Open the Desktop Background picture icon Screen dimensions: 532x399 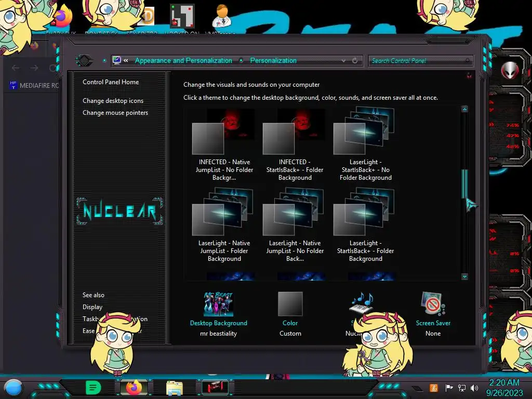point(218,304)
